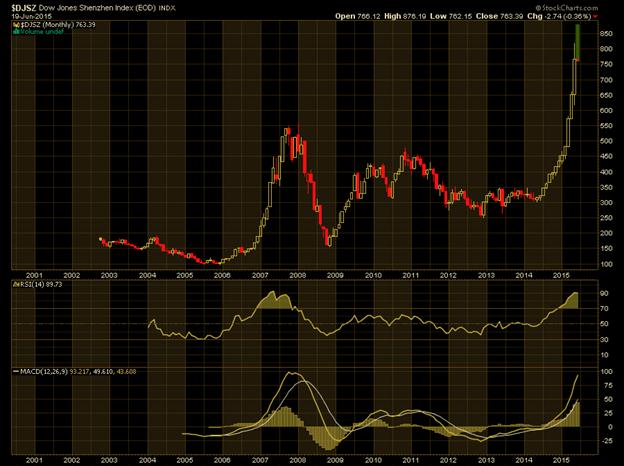Click the Open 766.12 value
The image size is (624, 466).
pos(357,16)
